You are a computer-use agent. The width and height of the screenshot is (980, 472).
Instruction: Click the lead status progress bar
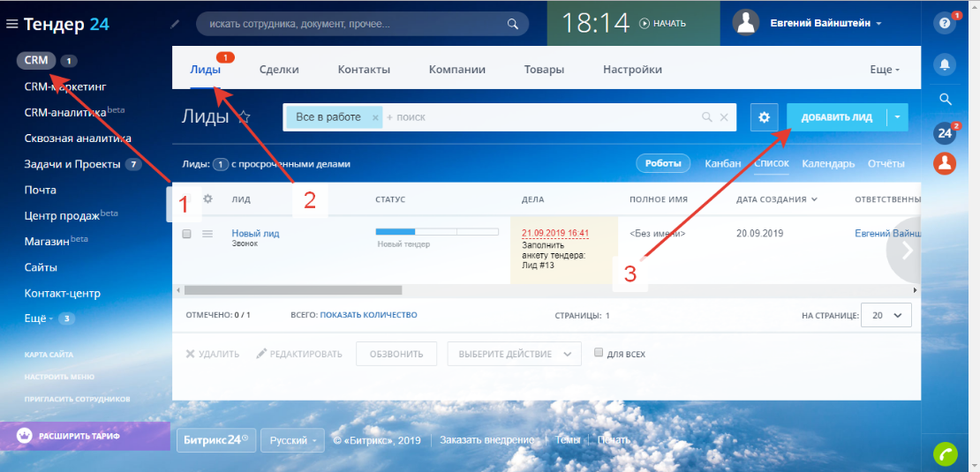click(x=437, y=232)
